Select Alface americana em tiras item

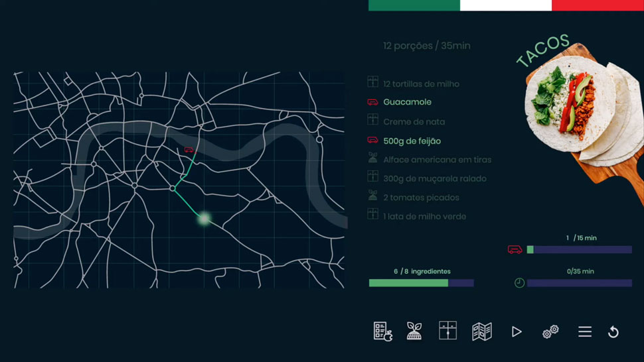pos(437,160)
